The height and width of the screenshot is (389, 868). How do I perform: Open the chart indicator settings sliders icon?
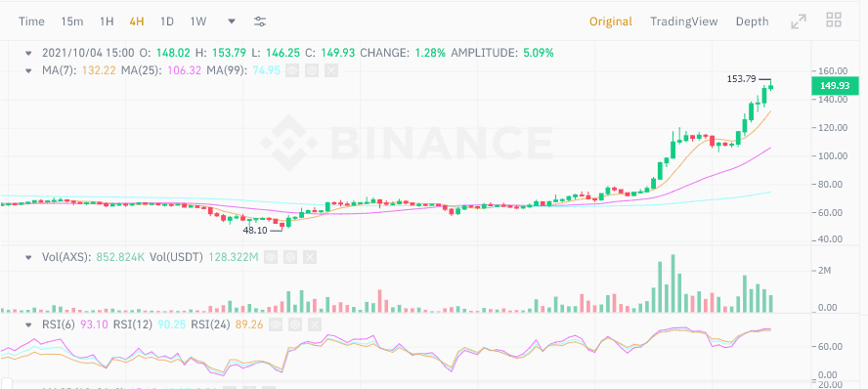260,22
